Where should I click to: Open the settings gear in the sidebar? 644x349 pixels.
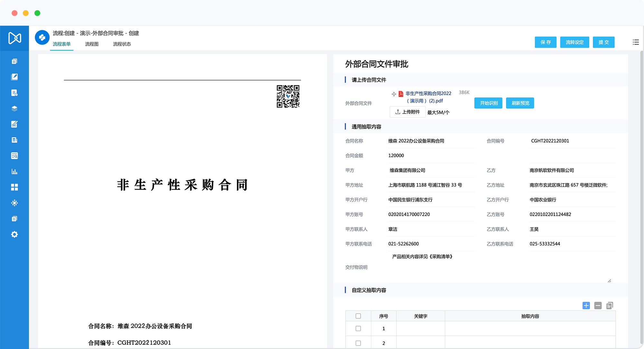tap(14, 234)
